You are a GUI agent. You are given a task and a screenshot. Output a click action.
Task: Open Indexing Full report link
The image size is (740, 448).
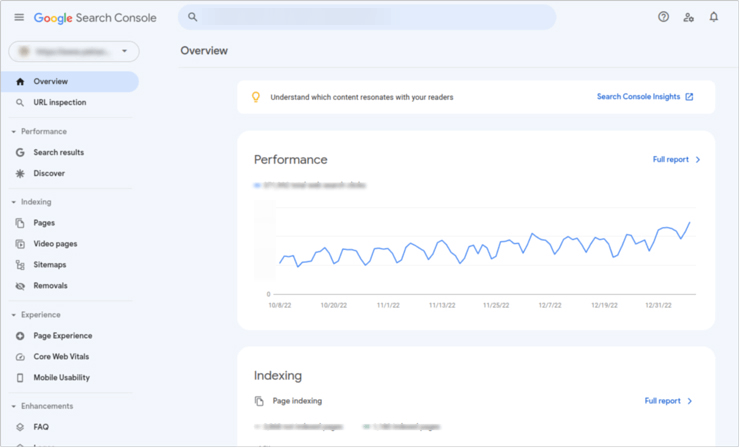click(662, 401)
